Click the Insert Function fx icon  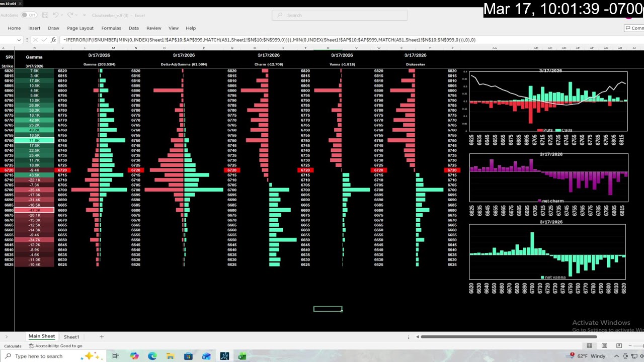pos(53,40)
